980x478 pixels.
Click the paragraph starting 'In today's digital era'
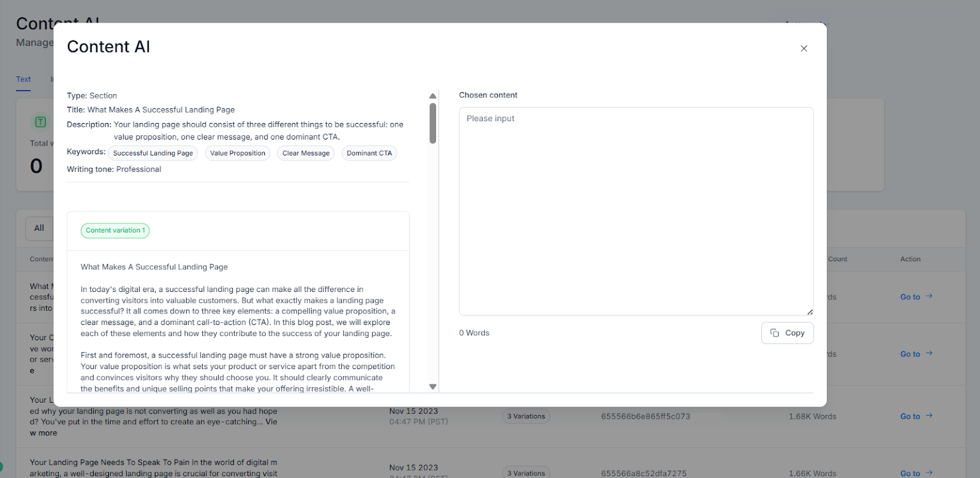coord(238,312)
